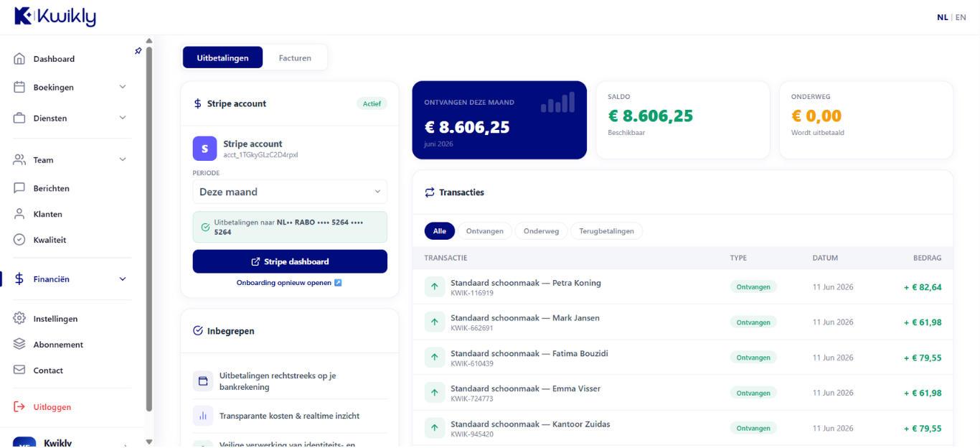Click the green Actief status badge
Viewport: 980px width, 448px height.
coord(372,103)
